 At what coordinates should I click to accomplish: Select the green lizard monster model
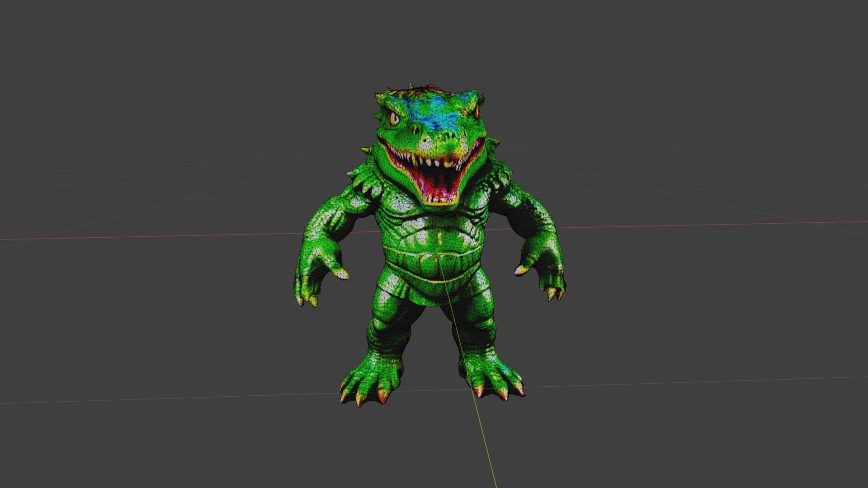[x=429, y=244]
